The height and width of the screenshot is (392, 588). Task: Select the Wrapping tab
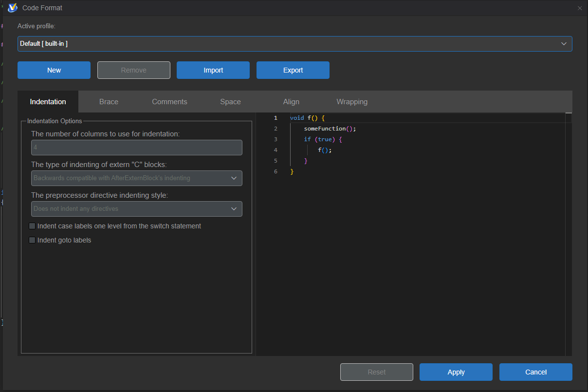[x=352, y=102]
